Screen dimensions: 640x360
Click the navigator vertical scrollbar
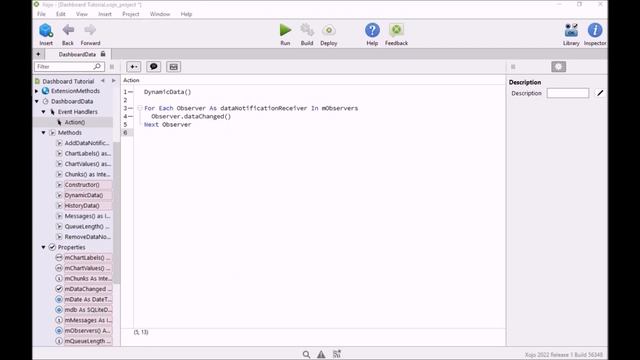(x=116, y=212)
